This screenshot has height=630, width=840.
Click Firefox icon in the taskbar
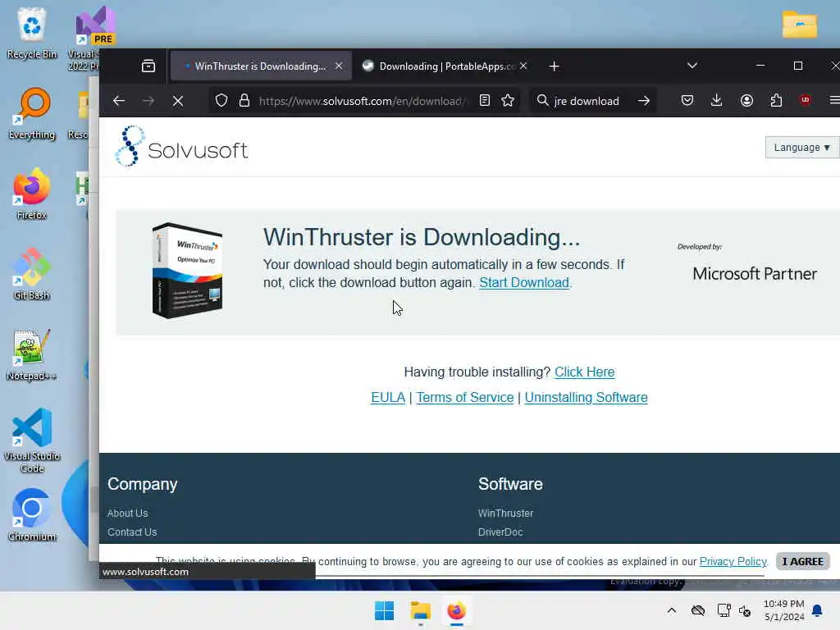click(x=456, y=610)
